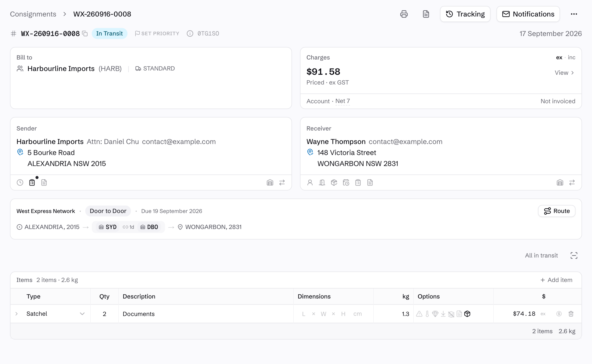
Task: Toggle the package box option on Satchel
Action: 467,314
